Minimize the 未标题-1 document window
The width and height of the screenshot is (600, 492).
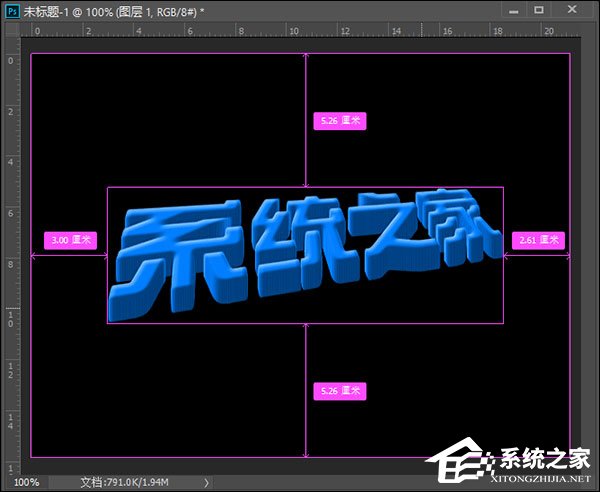click(x=514, y=10)
